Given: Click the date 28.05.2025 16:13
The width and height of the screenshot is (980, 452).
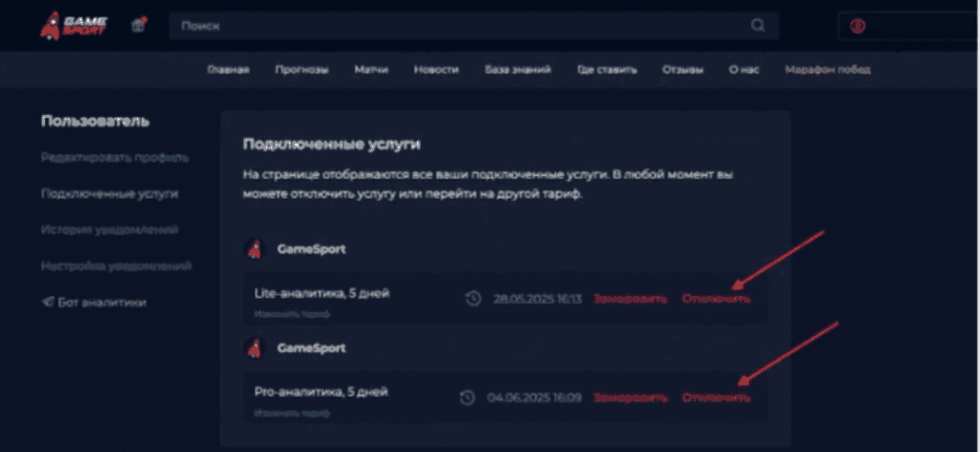Looking at the screenshot, I should [x=538, y=299].
